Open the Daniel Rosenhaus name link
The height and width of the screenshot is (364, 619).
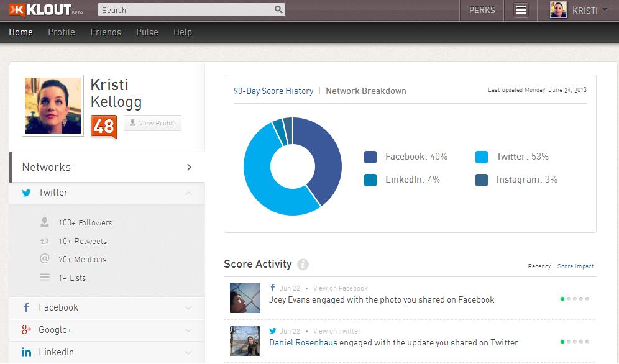303,342
